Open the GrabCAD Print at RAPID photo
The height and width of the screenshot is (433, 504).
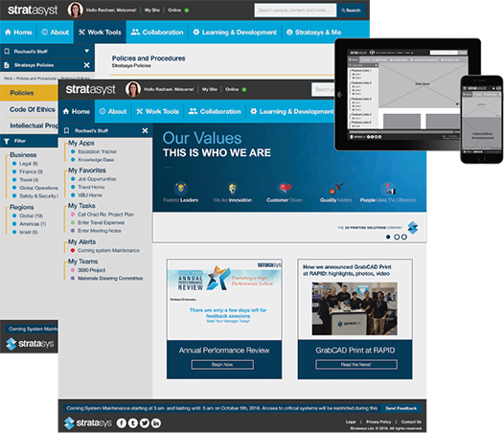355,308
